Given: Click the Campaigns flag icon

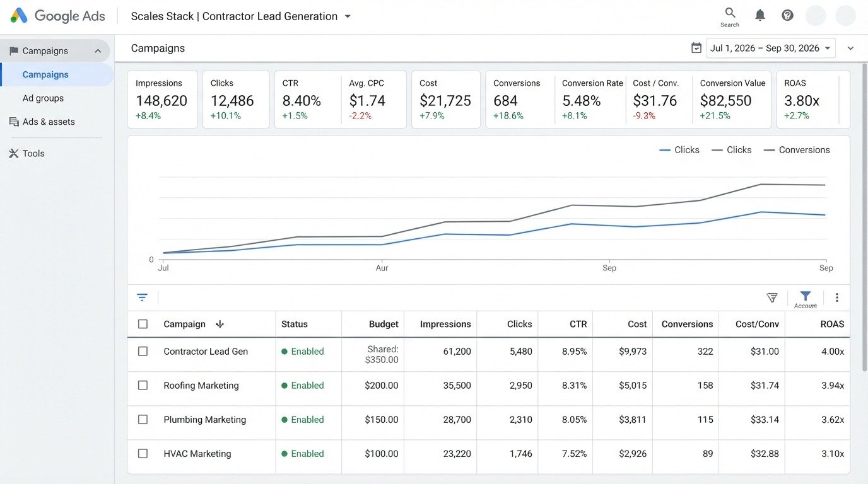Looking at the screenshot, I should (x=13, y=51).
